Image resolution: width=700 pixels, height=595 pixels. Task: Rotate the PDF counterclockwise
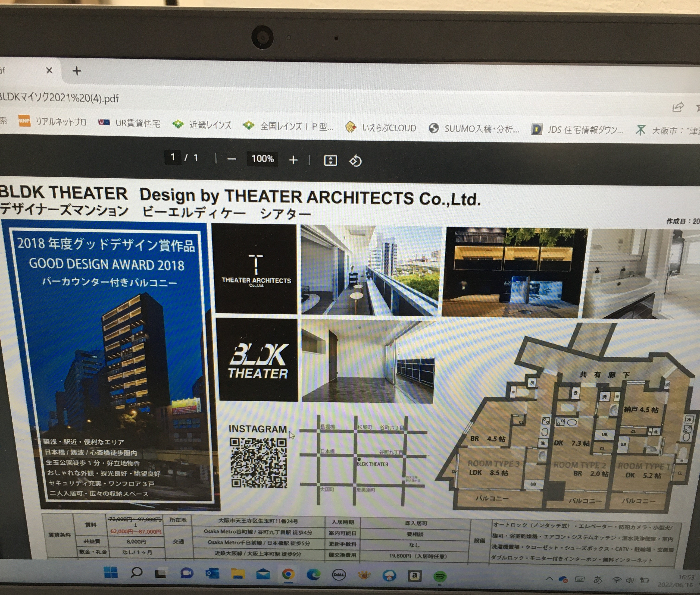click(355, 161)
